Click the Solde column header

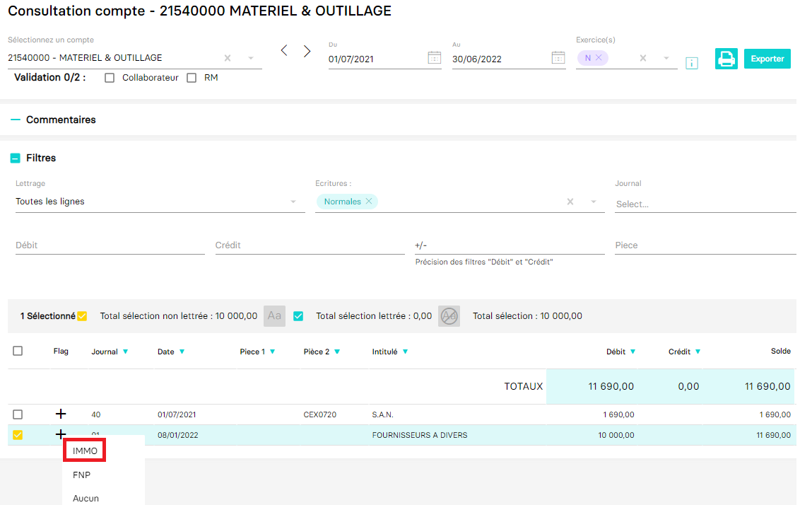[x=780, y=351]
